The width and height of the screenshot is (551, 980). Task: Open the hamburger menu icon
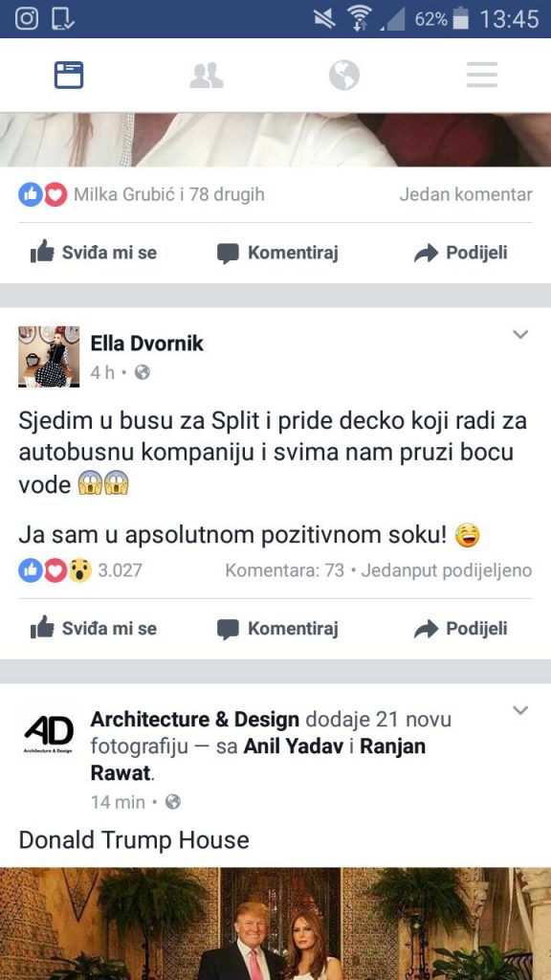482,75
